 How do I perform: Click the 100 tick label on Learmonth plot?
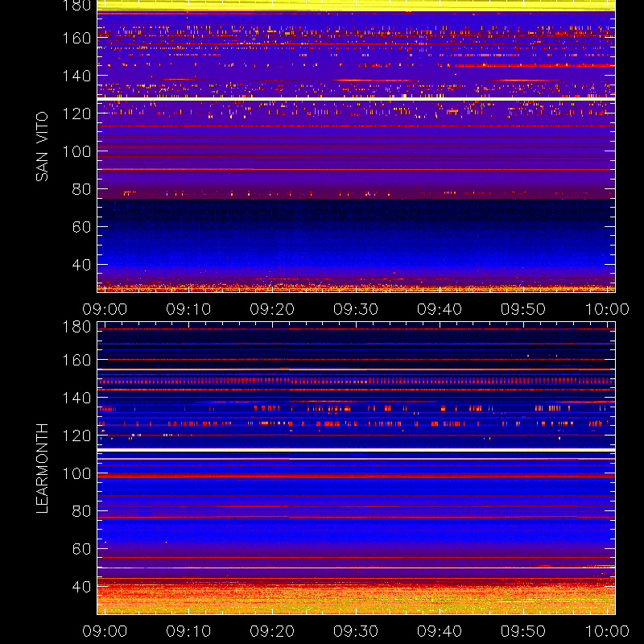[x=76, y=473]
